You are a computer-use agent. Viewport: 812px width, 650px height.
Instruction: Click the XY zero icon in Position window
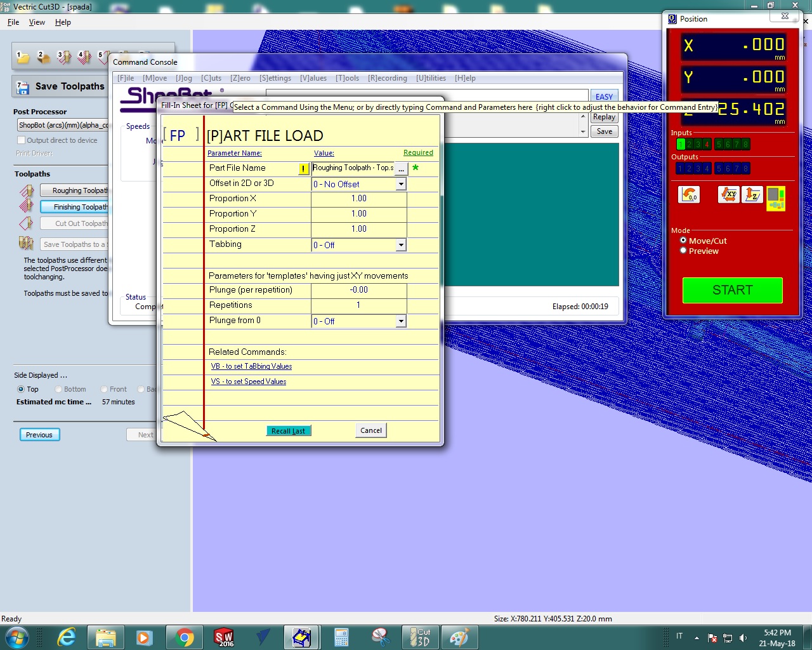729,194
